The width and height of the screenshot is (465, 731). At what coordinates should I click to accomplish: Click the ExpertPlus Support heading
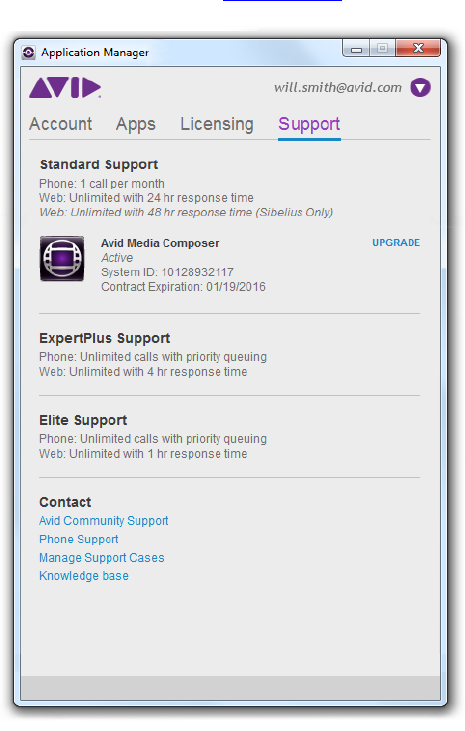click(x=104, y=338)
